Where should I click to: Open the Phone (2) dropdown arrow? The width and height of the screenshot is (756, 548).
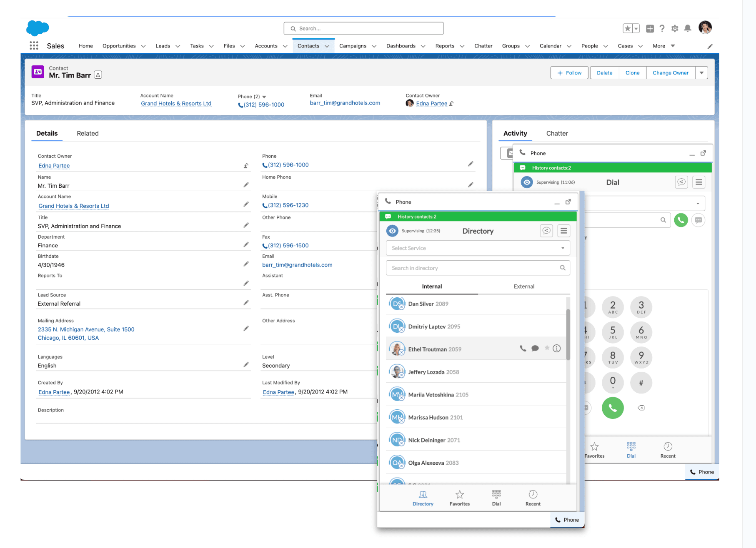coord(264,97)
